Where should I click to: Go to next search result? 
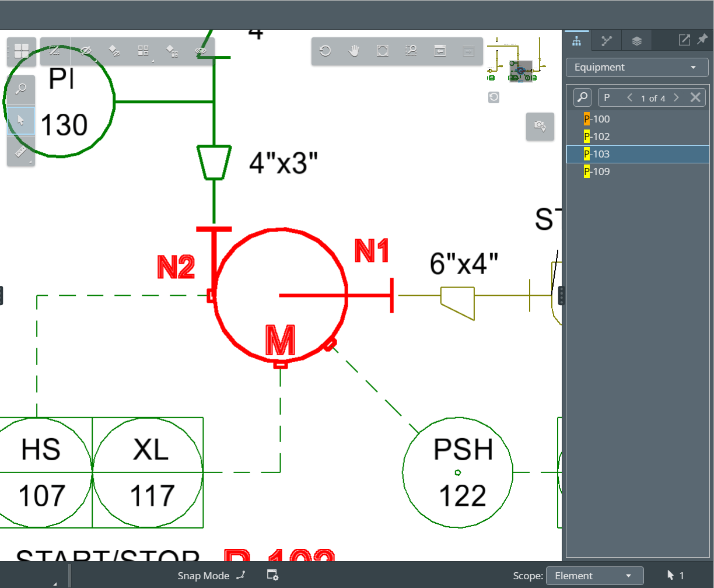point(676,97)
